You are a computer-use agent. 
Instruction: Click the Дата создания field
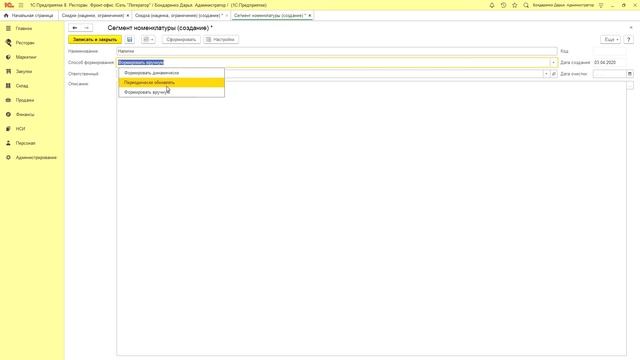click(x=609, y=62)
